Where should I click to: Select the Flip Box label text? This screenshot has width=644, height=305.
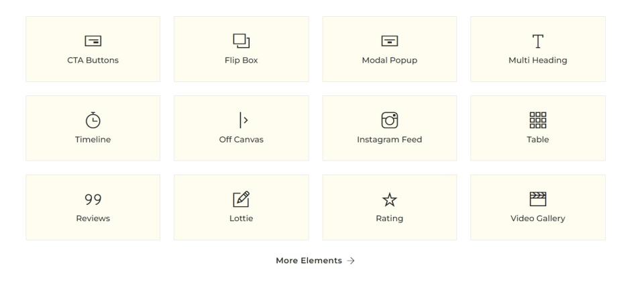tap(241, 60)
